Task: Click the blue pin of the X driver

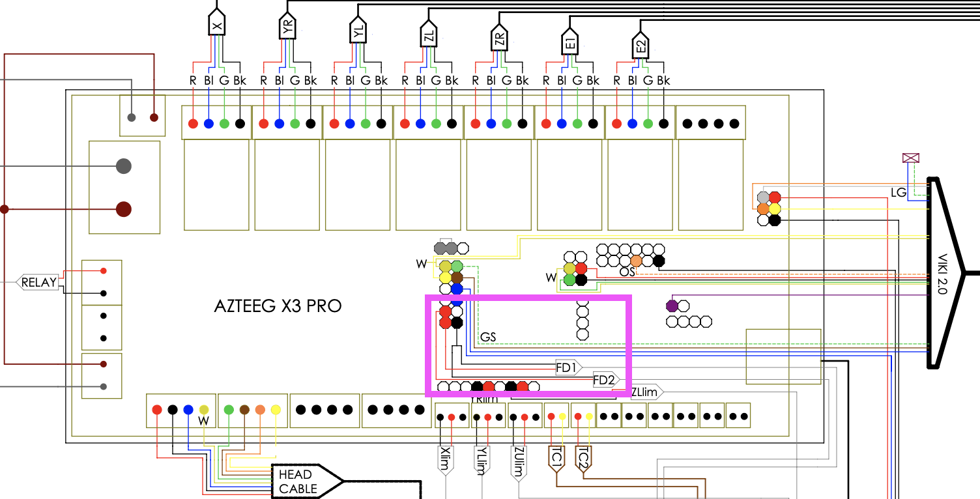Action: [x=209, y=123]
